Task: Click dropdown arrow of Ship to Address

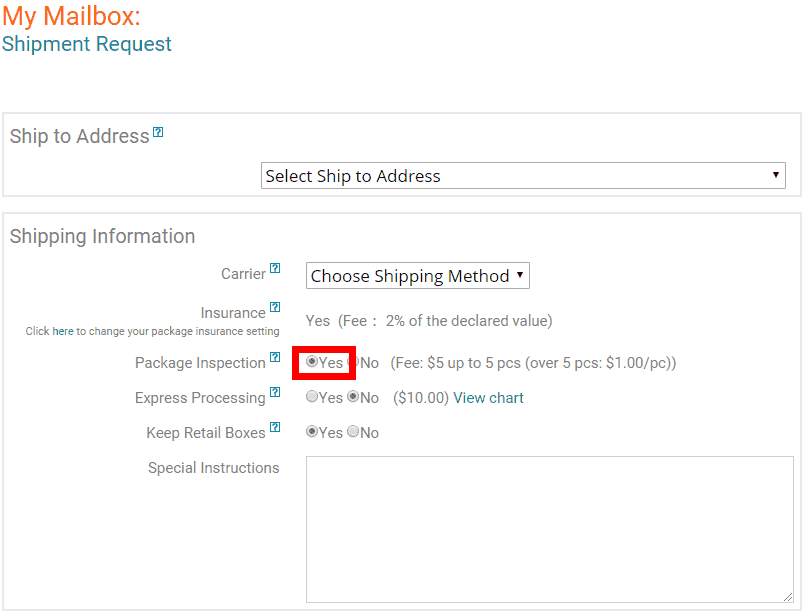Action: pos(775,176)
